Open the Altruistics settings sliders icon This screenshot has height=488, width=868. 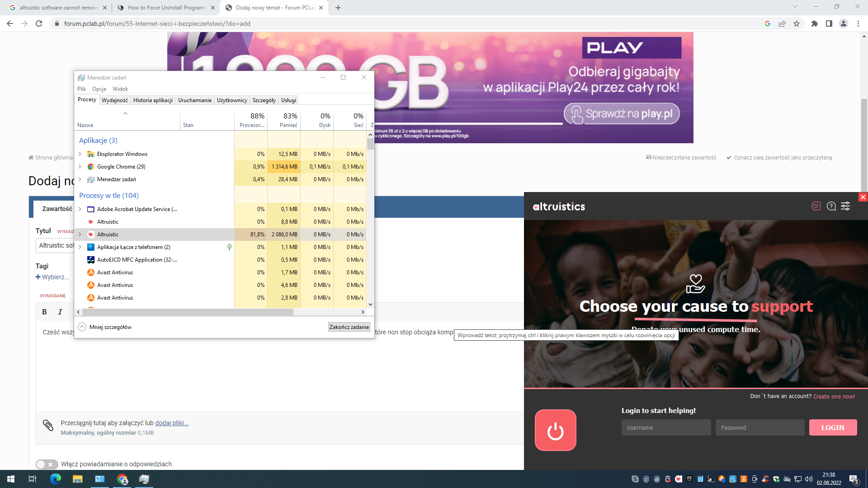pos(845,206)
